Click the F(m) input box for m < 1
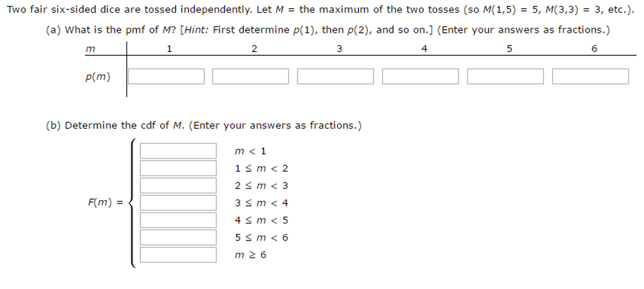Image resolution: width=644 pixels, height=289 pixels. (178, 151)
